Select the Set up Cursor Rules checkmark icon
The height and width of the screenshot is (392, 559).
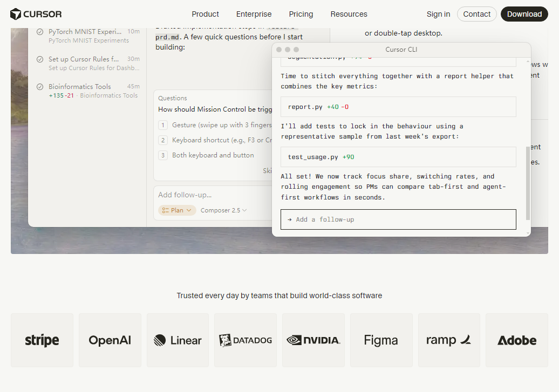(x=40, y=59)
